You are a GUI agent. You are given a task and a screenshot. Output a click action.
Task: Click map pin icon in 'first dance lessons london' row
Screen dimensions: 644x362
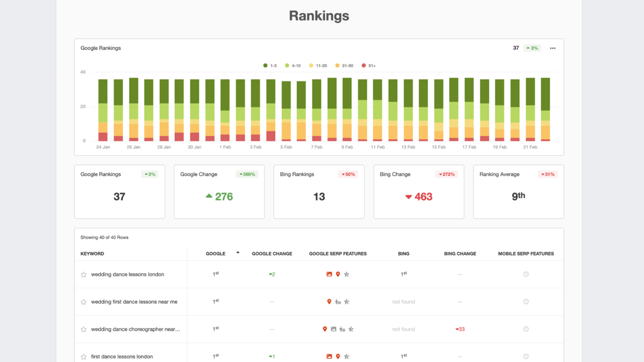click(x=338, y=357)
